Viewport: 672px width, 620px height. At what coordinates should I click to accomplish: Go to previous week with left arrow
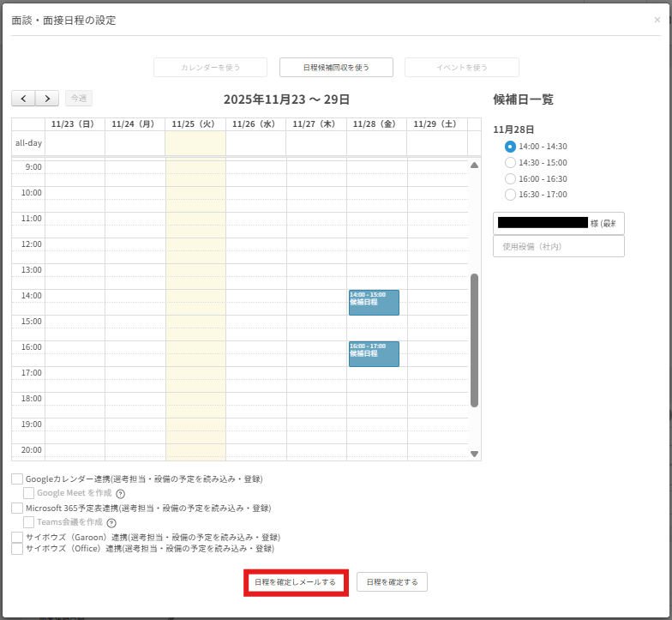coord(23,99)
